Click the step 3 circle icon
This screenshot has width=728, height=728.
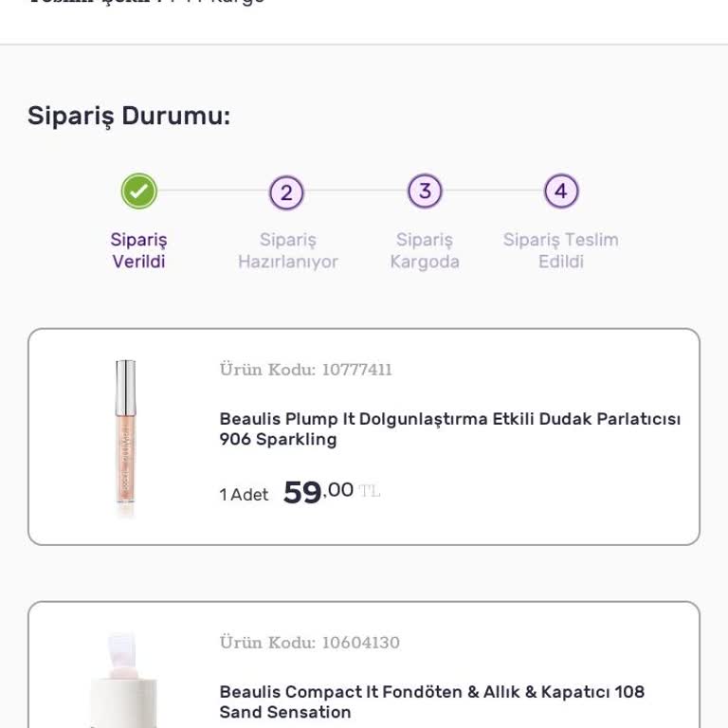[x=425, y=191]
